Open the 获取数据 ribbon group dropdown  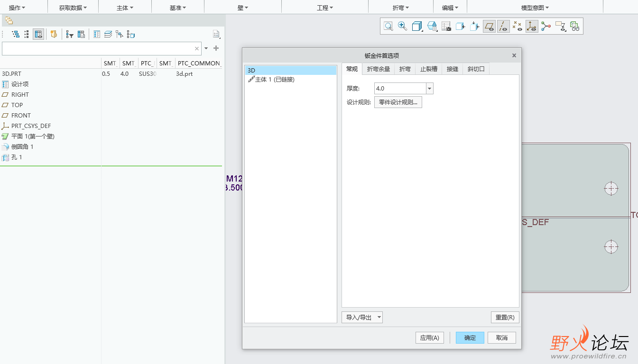[x=73, y=8]
